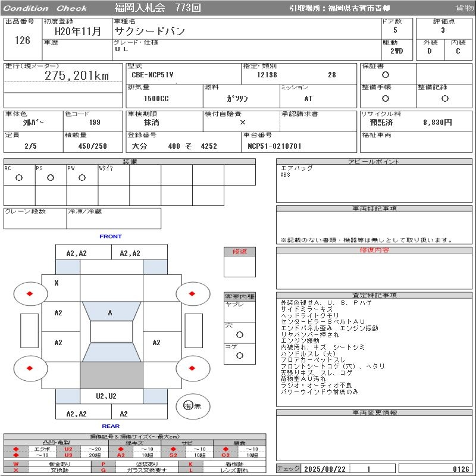476x476 pixels.
Task: Click the blue REAR label below the diagram
Action: tap(111, 426)
